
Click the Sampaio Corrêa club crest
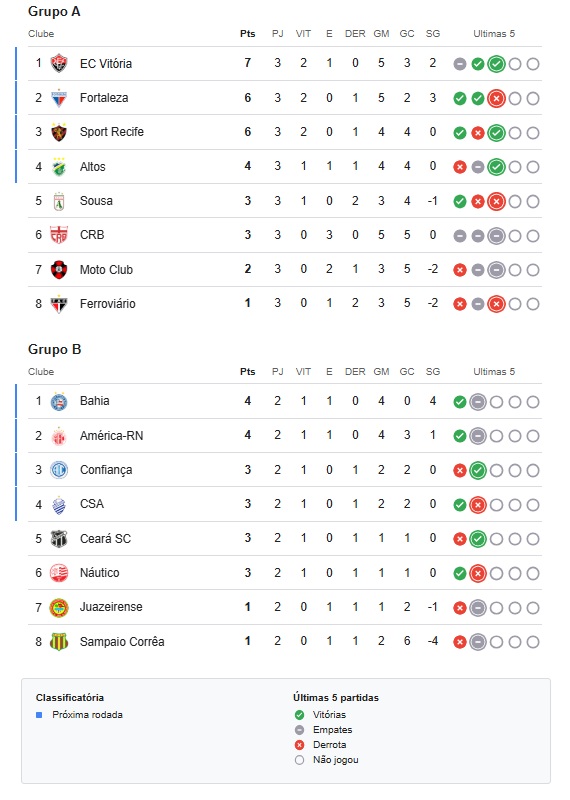59,642
